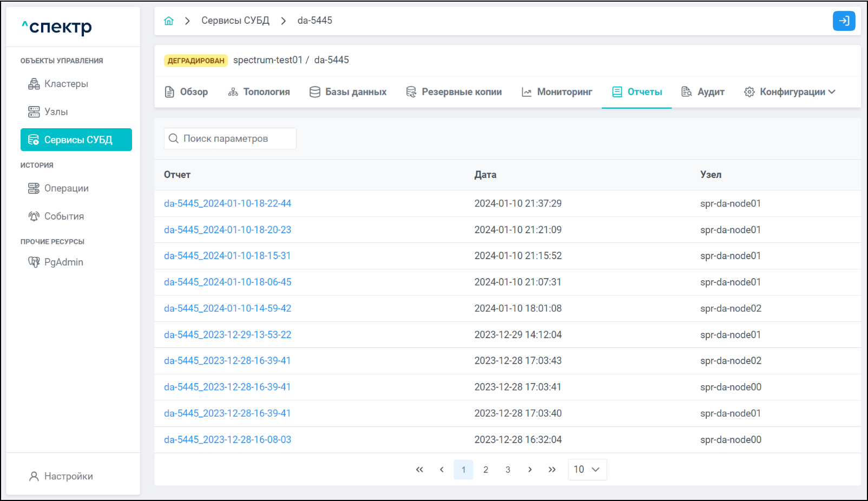Open the Резервные копии tab

pyautogui.click(x=454, y=92)
